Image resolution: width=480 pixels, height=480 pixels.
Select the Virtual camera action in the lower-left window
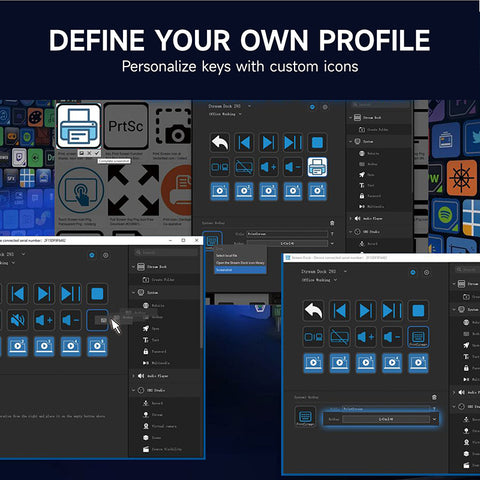tap(160, 426)
